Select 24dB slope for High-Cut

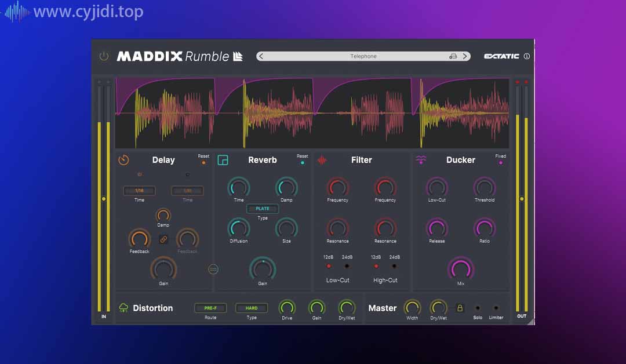pyautogui.click(x=395, y=266)
